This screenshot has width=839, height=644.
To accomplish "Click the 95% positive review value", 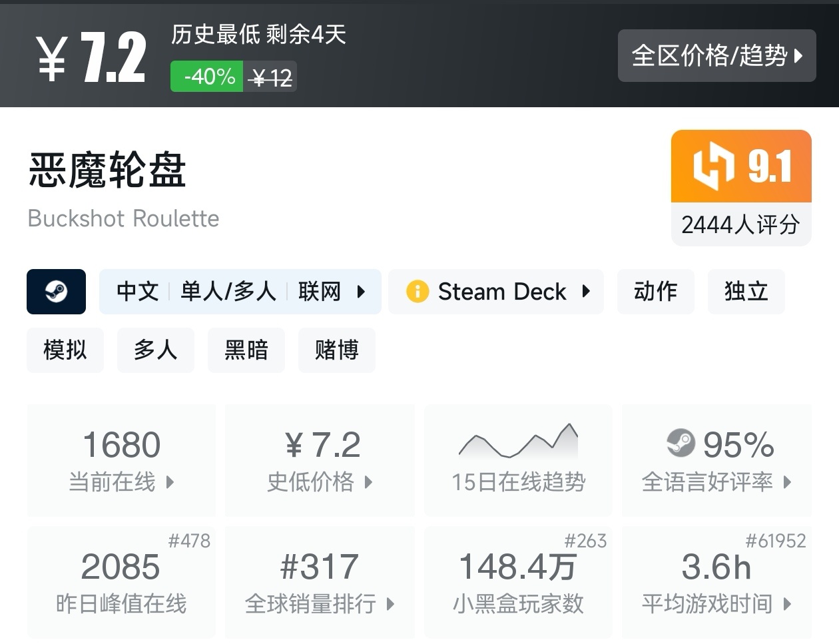I will pyautogui.click(x=738, y=445).
